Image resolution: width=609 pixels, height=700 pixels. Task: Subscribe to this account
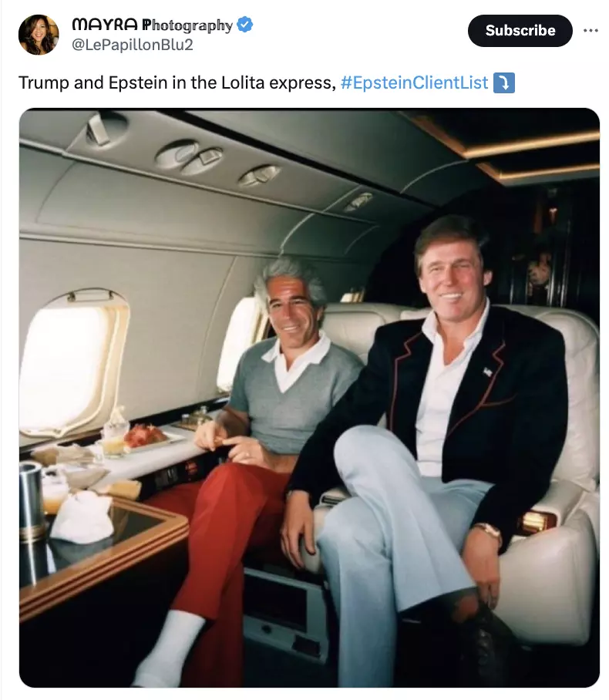pos(520,30)
